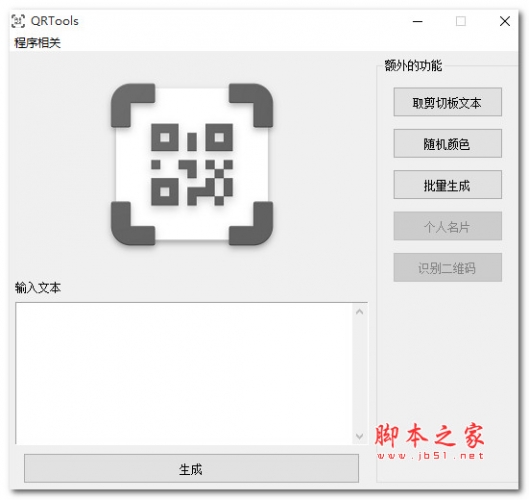Click the 随机颜色 button

pyautogui.click(x=447, y=144)
